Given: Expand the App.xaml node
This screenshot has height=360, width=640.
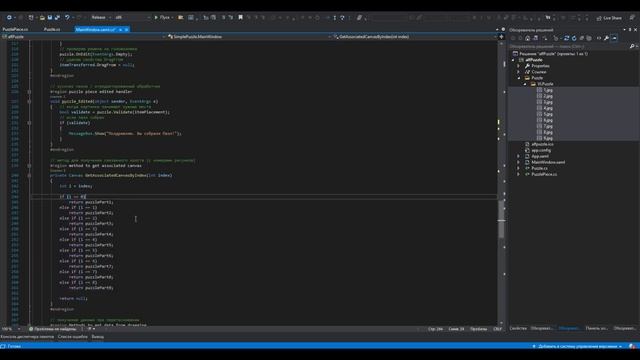Looking at the screenshot, I should click(519, 156).
